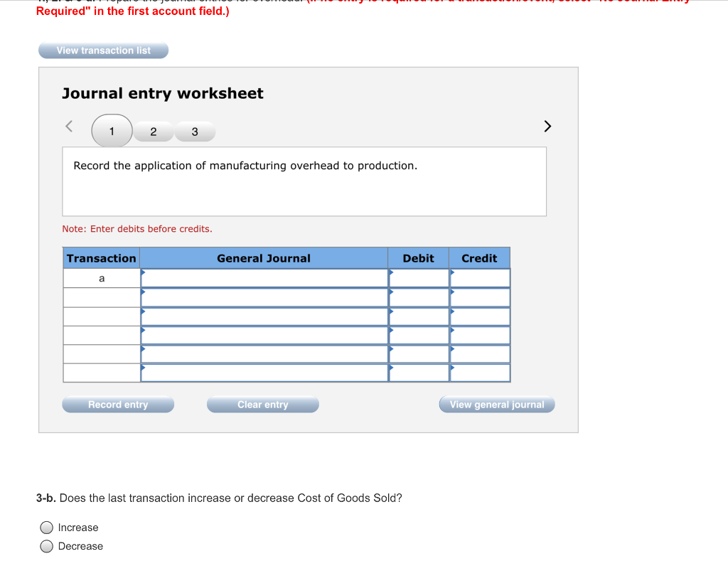
Task: Click the Debit field in fourth row
Action: (419, 336)
